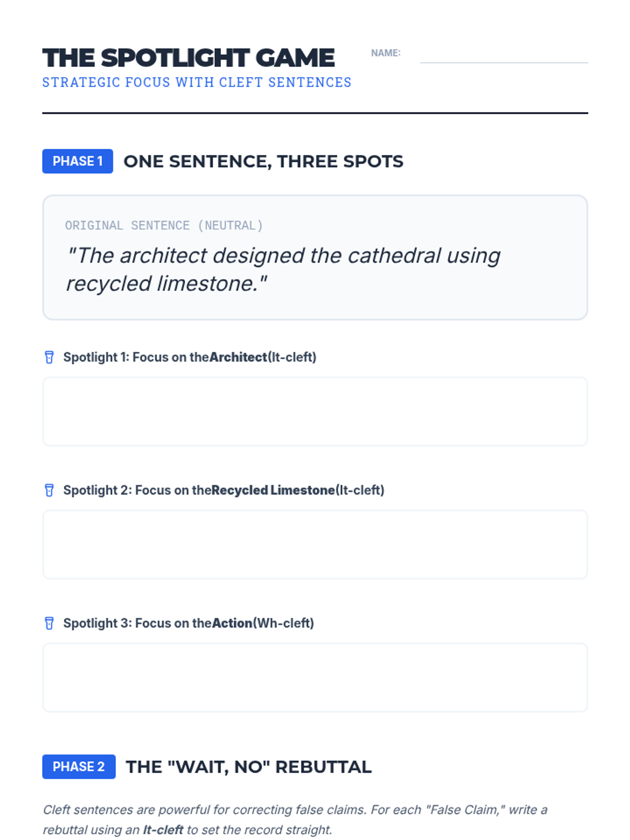This screenshot has height=840, width=630.
Task: Select the PHASE 1 badge
Action: tap(78, 161)
